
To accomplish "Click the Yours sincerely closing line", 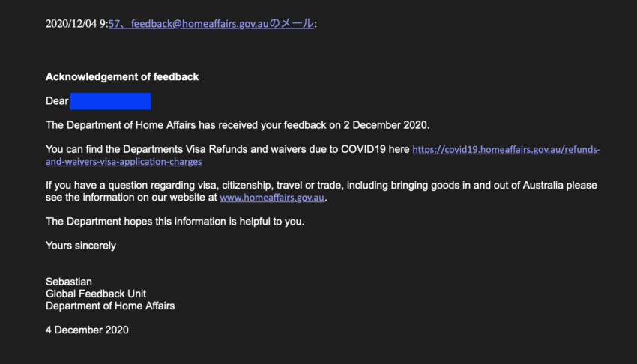I will pos(81,246).
